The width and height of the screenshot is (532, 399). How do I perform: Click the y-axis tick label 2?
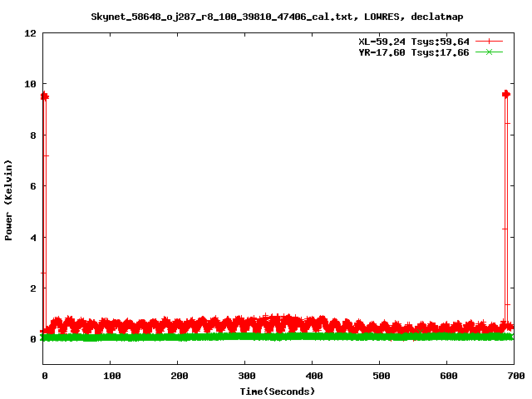point(33,288)
